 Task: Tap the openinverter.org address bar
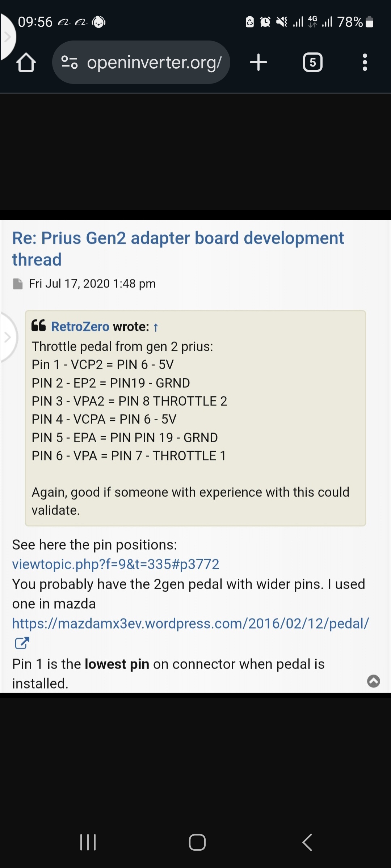click(x=154, y=62)
